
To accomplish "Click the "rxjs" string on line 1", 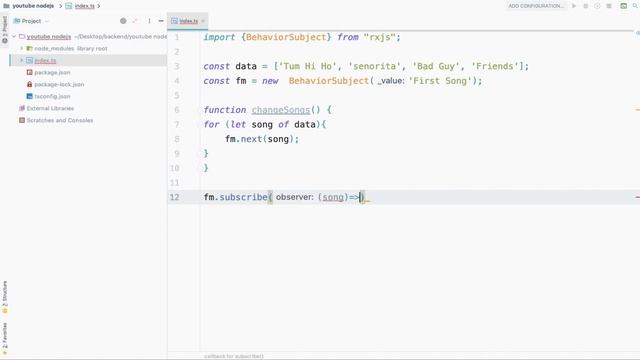I will [x=379, y=37].
